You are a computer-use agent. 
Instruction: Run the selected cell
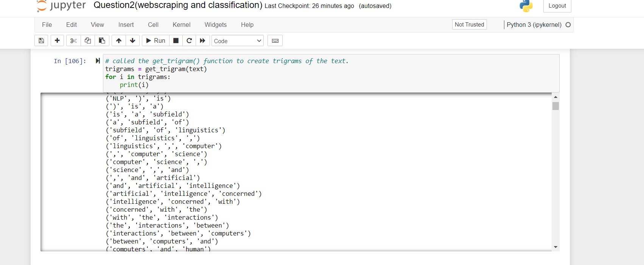(156, 40)
